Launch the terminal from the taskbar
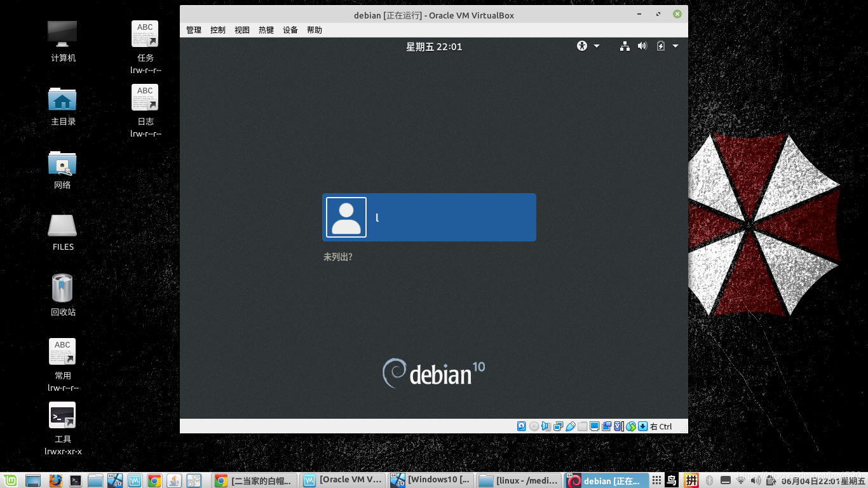Screen dimensions: 868x488 [75, 481]
